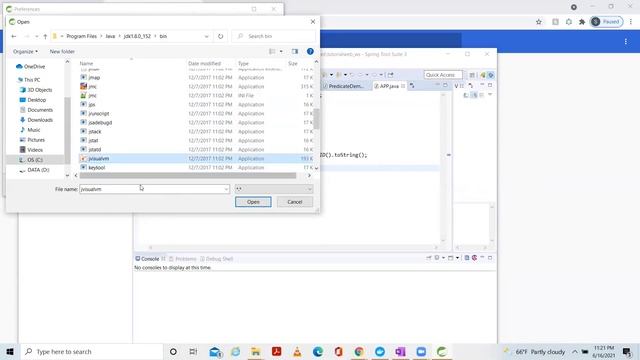Click the Paused profile button in Chrome
The width and height of the screenshot is (640, 360).
607,22
